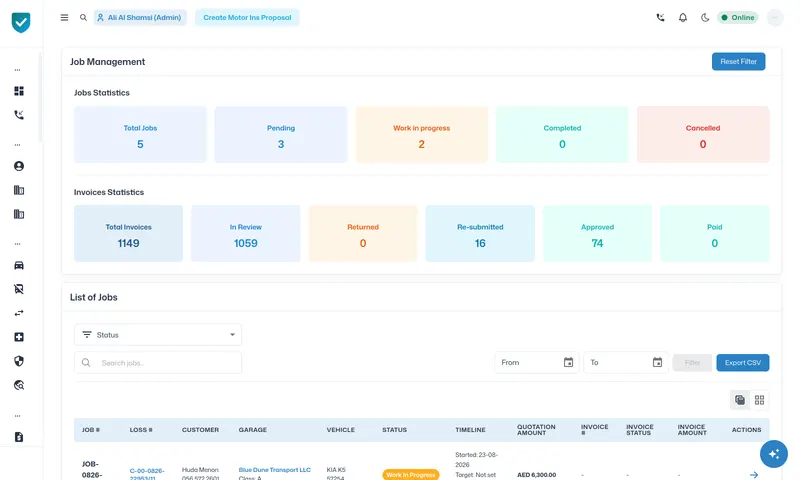Toggle dark mode moon icon

click(705, 17)
